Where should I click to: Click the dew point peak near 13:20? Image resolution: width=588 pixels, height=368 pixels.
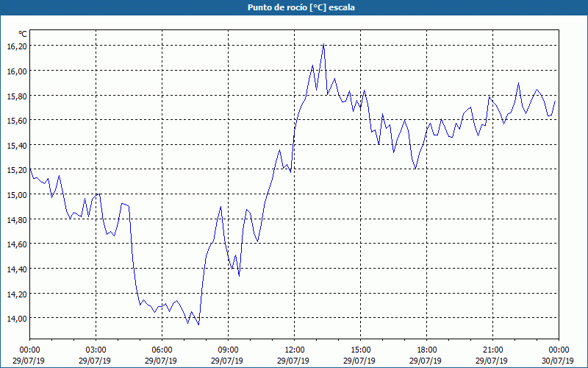[x=323, y=44]
